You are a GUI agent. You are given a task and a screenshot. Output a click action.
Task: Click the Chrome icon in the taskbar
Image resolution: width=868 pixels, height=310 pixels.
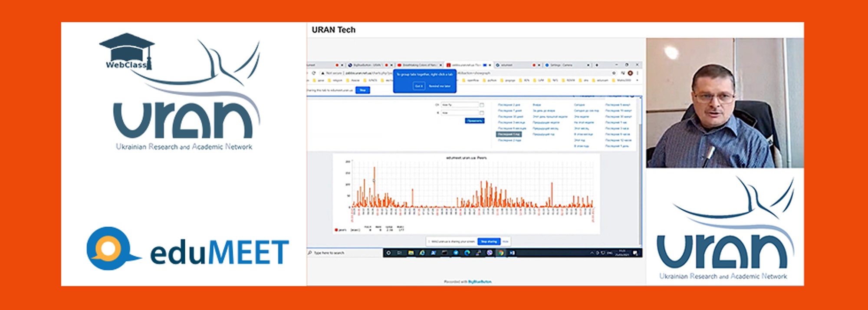point(501,253)
